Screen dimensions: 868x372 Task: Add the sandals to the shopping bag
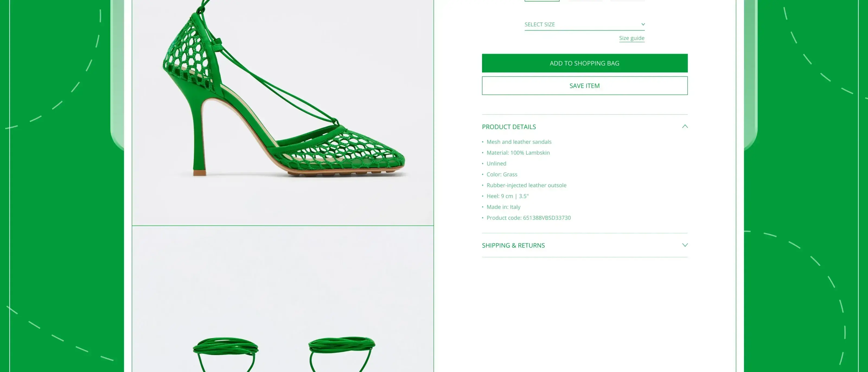(584, 63)
